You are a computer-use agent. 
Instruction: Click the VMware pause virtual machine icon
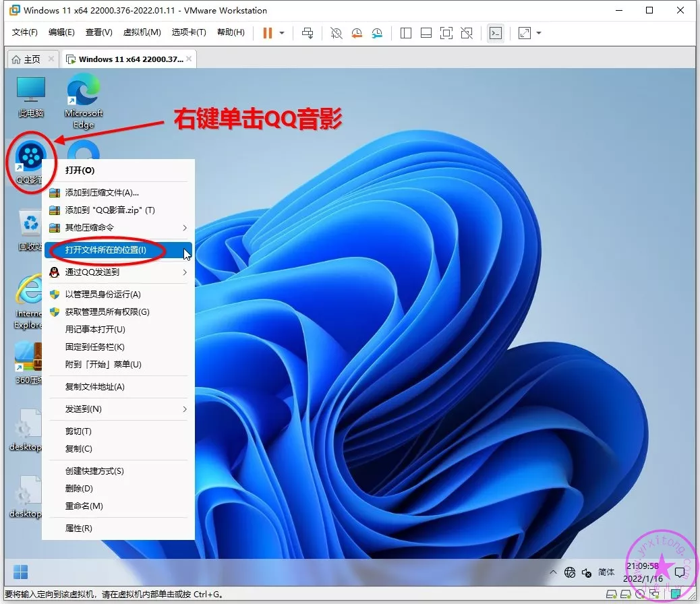click(x=268, y=32)
